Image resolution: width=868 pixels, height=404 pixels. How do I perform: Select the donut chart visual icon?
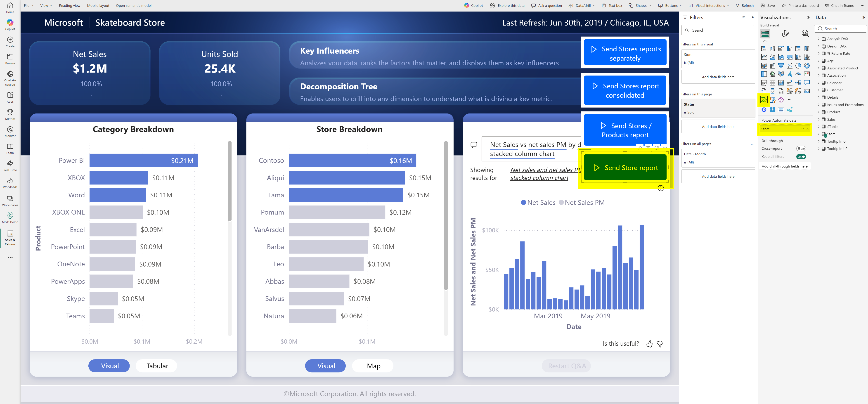(x=807, y=66)
